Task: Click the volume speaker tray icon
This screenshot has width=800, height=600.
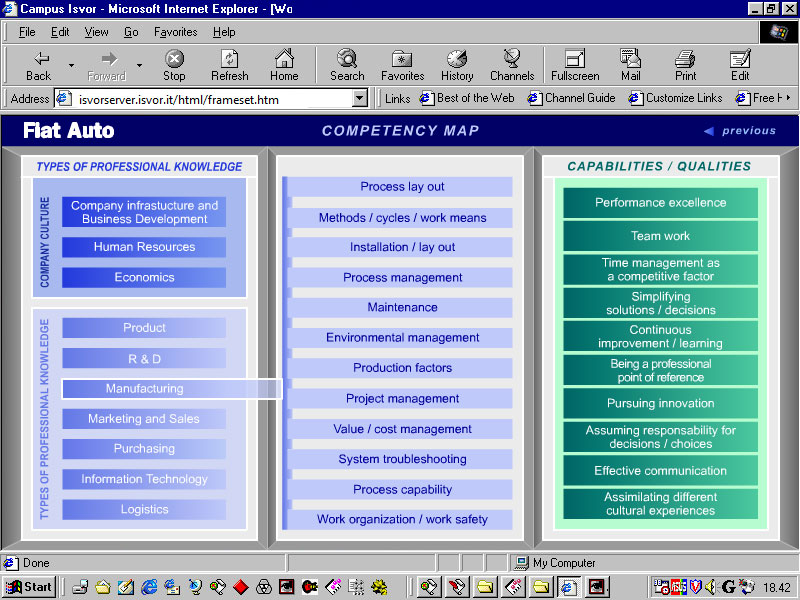Action: point(711,587)
